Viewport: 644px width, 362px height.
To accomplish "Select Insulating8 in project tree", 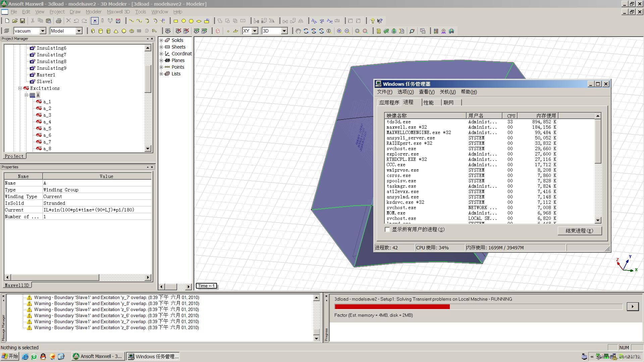I will (51, 62).
